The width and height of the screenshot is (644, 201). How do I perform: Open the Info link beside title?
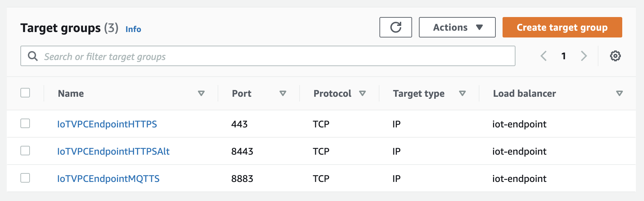point(133,29)
